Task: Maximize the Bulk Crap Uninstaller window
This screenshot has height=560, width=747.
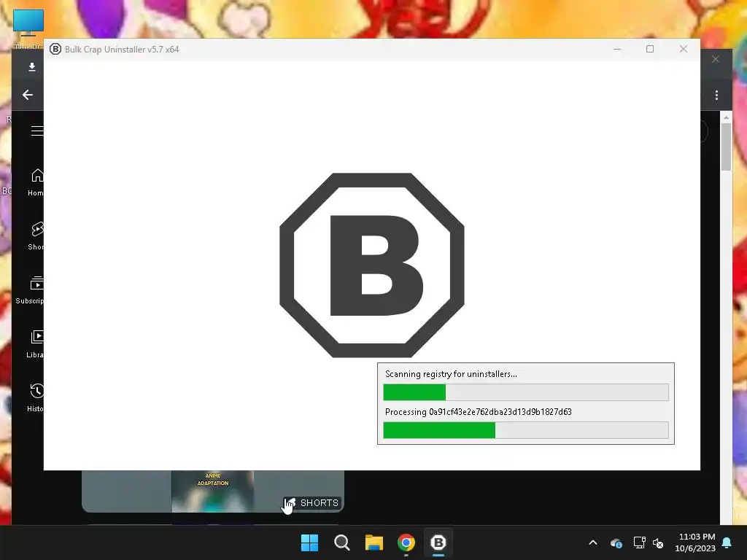Action: pyautogui.click(x=650, y=49)
